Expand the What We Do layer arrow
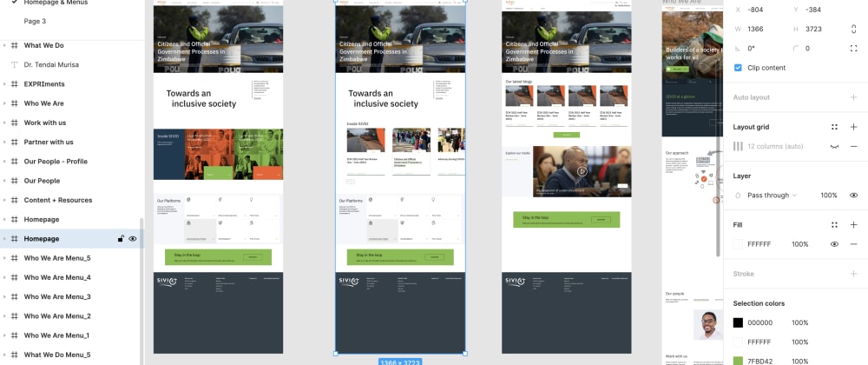868x365 pixels. coord(4,45)
